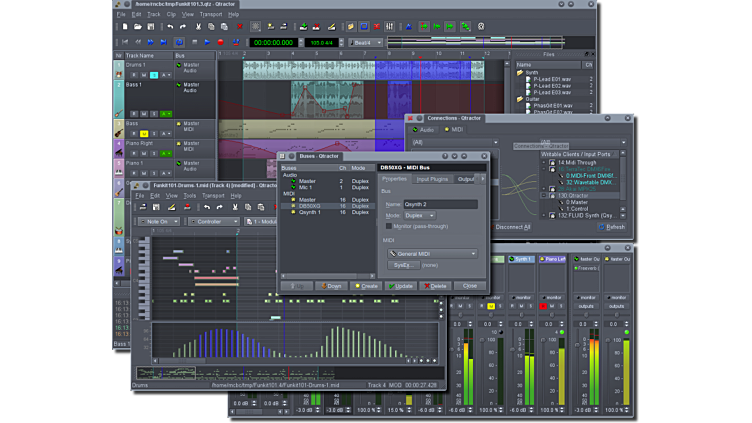Open the Tools menu in MIDI editor window
Screen dimensions: 752x423
189,196
